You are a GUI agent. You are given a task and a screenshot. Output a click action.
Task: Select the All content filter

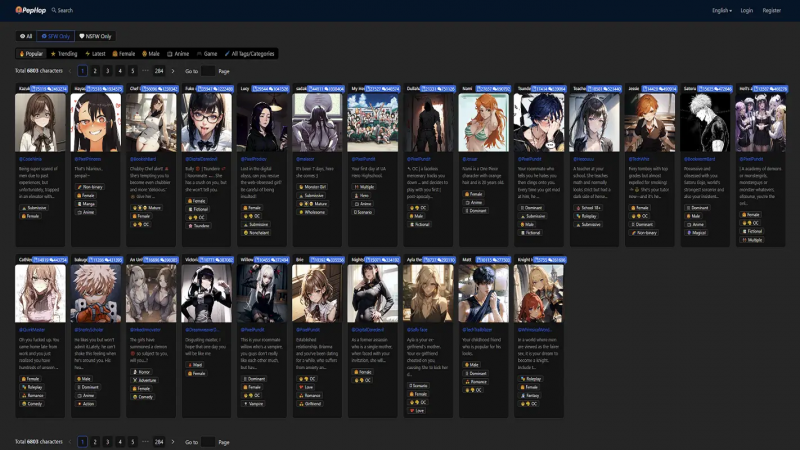(25, 36)
